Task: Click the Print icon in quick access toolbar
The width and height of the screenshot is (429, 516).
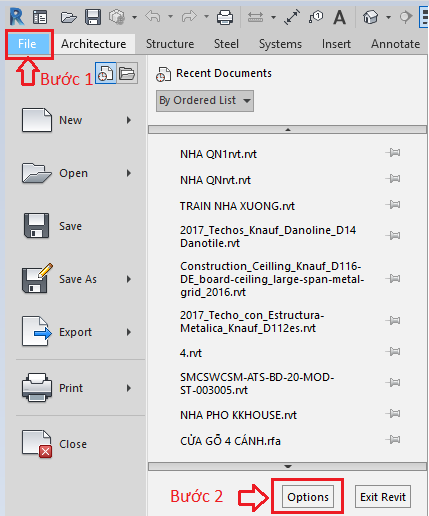Action: click(x=225, y=17)
